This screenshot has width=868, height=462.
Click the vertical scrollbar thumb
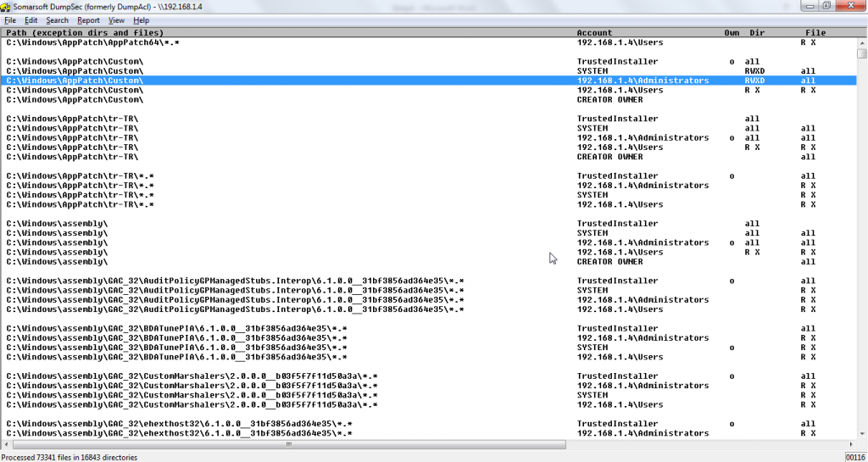pyautogui.click(x=861, y=53)
